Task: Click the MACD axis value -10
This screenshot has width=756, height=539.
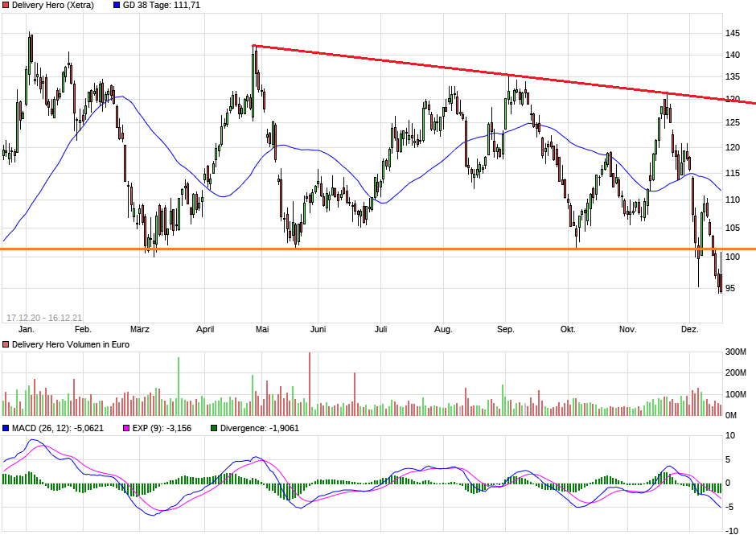Action: coord(731,531)
